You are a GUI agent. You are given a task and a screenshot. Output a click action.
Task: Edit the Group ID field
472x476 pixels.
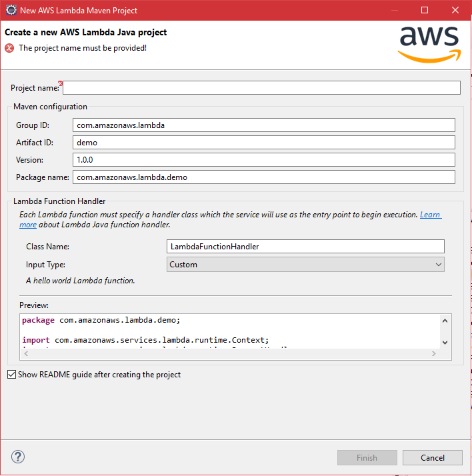(264, 125)
